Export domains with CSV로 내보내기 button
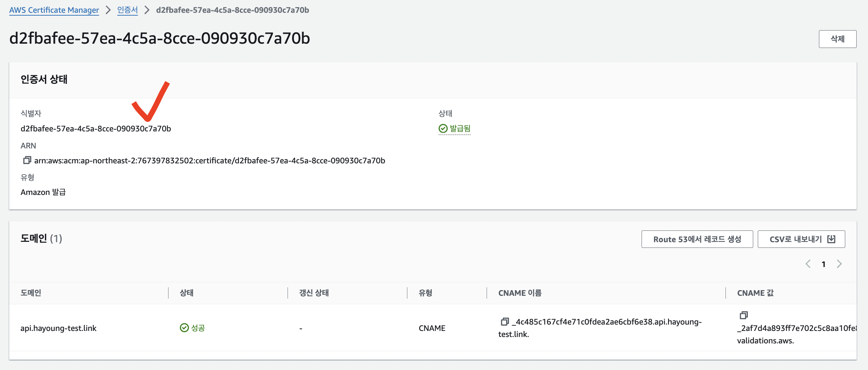This screenshot has width=868, height=370. [801, 239]
